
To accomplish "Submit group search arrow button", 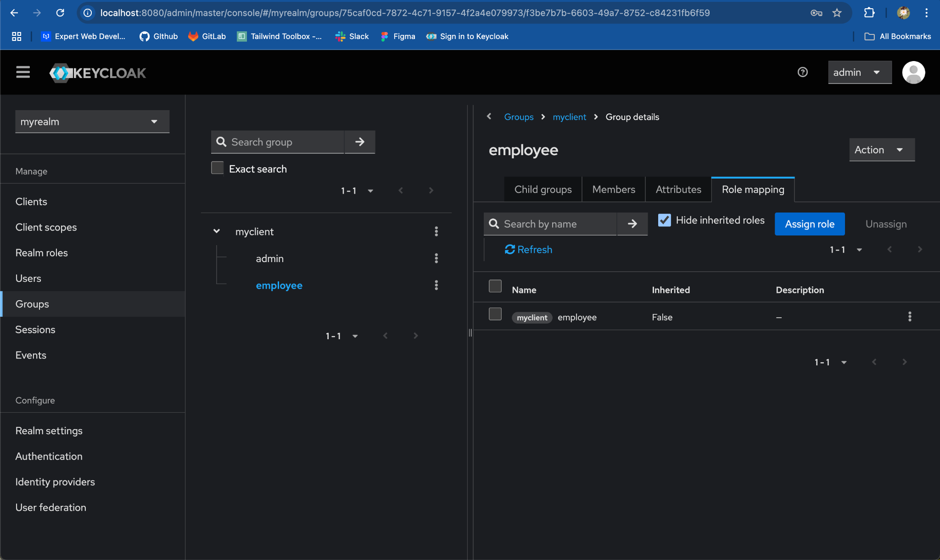I will (360, 142).
